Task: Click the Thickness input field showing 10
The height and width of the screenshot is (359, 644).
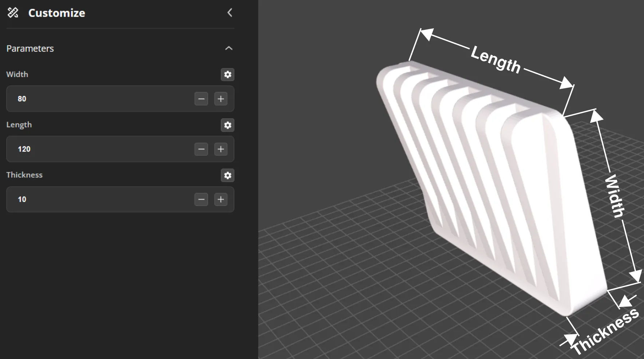Action: click(x=120, y=199)
